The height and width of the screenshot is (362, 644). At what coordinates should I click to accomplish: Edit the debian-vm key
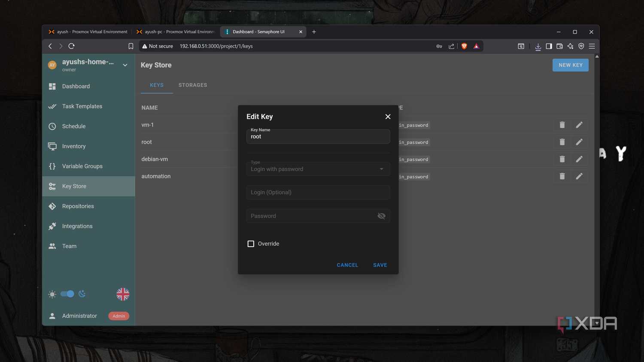point(579,159)
